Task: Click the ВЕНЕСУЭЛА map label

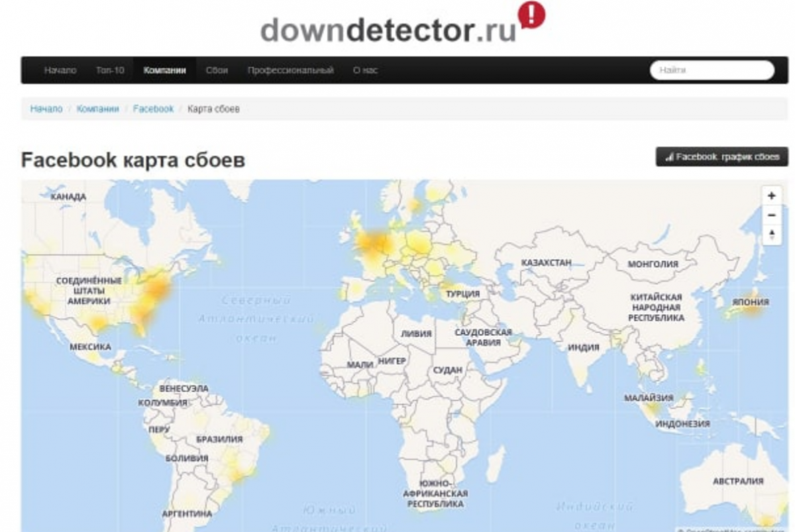Action: click(184, 388)
